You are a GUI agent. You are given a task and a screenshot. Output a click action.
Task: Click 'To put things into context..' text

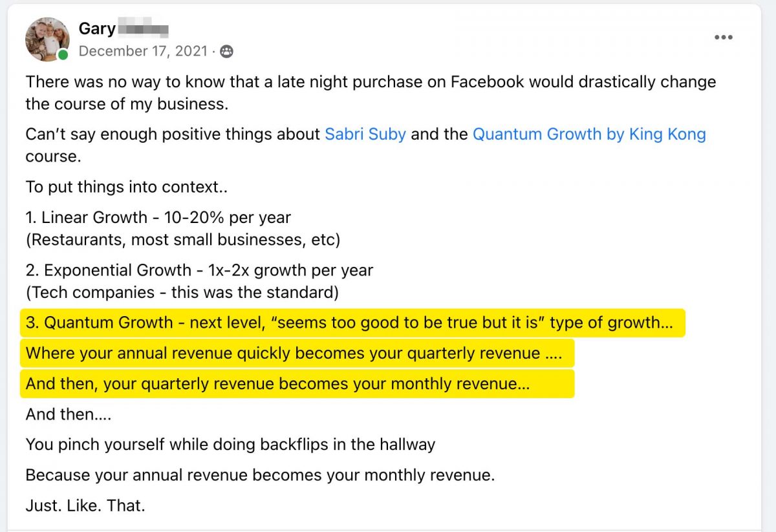[123, 187]
